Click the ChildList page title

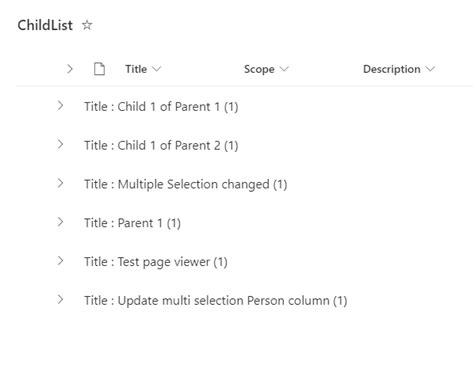point(45,25)
